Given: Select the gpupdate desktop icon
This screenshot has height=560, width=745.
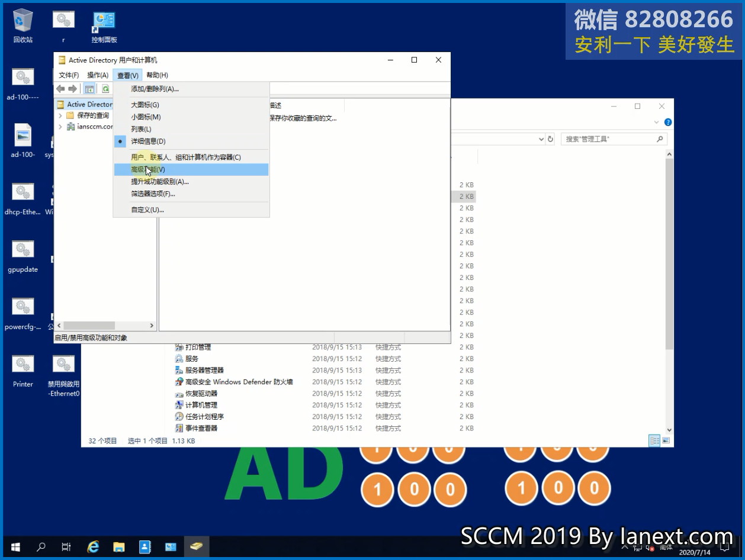Looking at the screenshot, I should point(23,256).
